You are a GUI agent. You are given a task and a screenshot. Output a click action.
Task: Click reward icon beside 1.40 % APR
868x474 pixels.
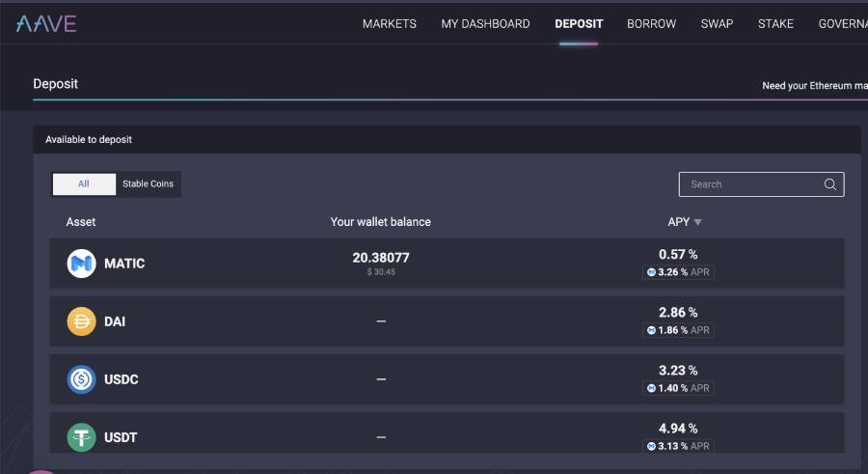click(x=651, y=388)
